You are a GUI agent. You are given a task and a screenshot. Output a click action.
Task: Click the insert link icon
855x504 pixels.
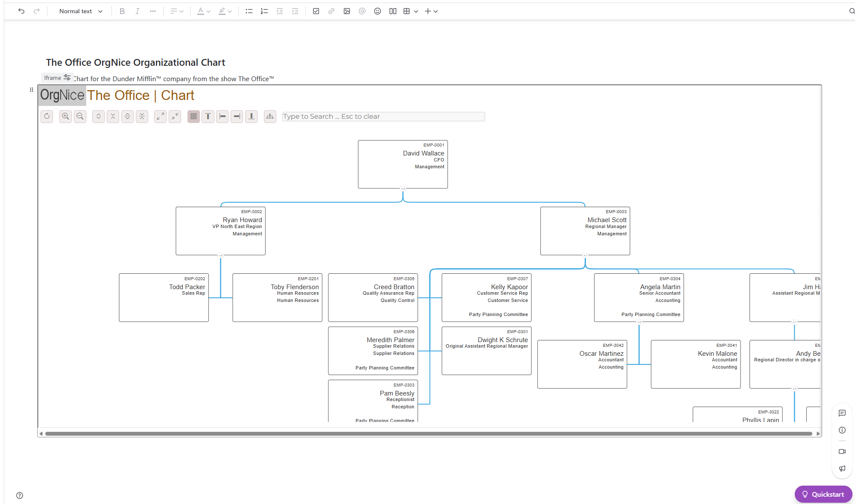click(x=331, y=11)
